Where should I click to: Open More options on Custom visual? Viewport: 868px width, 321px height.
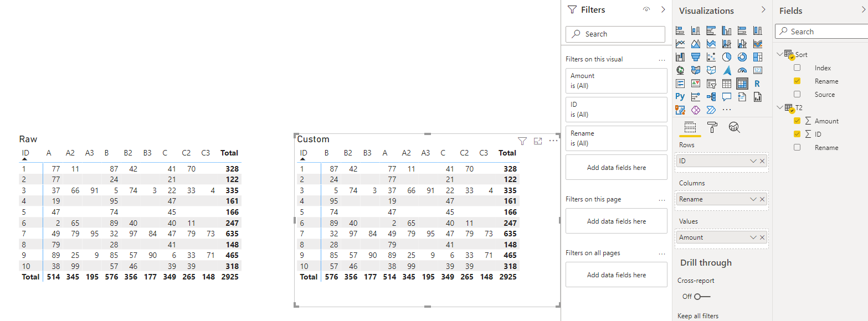pyautogui.click(x=553, y=141)
